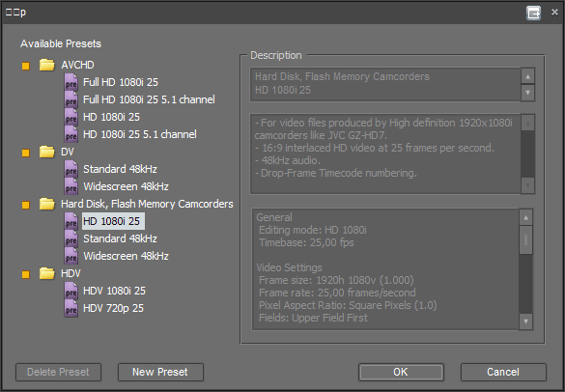Click the General settings scrollbar thumb
Image resolution: width=565 pixels, height=392 pixels.
525,240
